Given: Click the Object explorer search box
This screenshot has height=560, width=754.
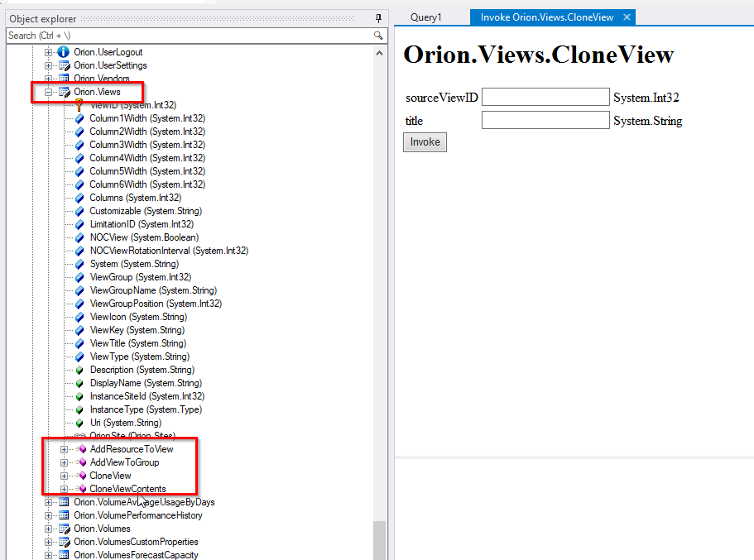Looking at the screenshot, I should [190, 36].
